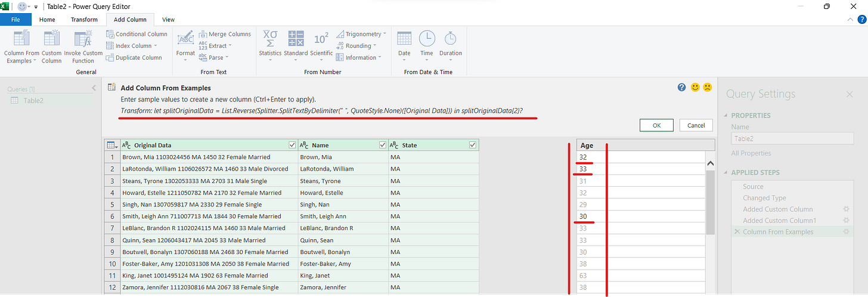This screenshot has height=297, width=868.
Task: Switch to the Home tab
Action: pos(47,20)
